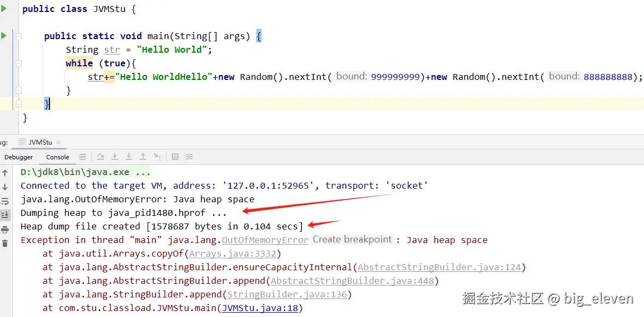Click the 'while (true){' code line
This screenshot has width=644, height=317.
[x=101, y=63]
